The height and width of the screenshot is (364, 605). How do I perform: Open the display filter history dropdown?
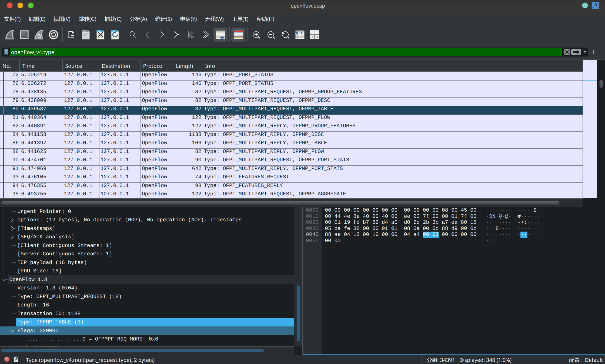585,52
